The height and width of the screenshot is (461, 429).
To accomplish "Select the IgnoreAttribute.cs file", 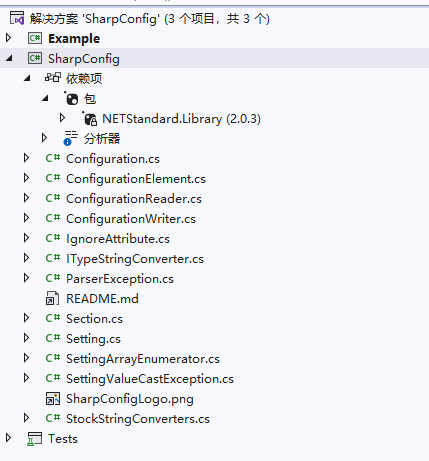I will (118, 239).
